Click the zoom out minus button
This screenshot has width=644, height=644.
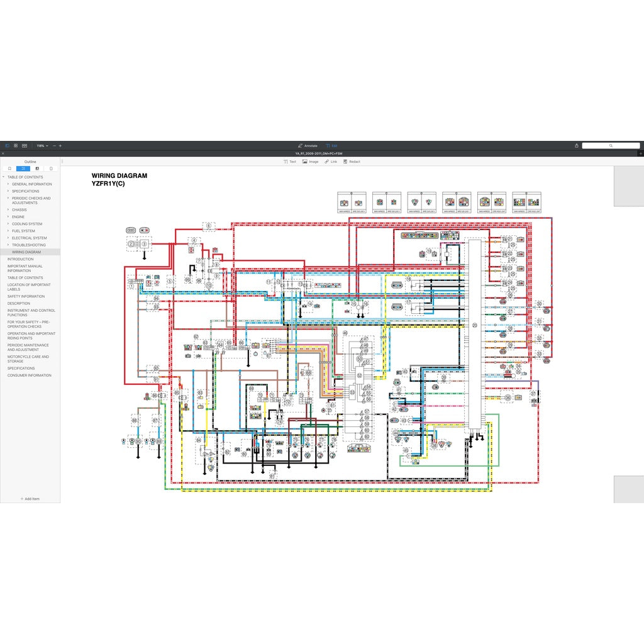54,145
